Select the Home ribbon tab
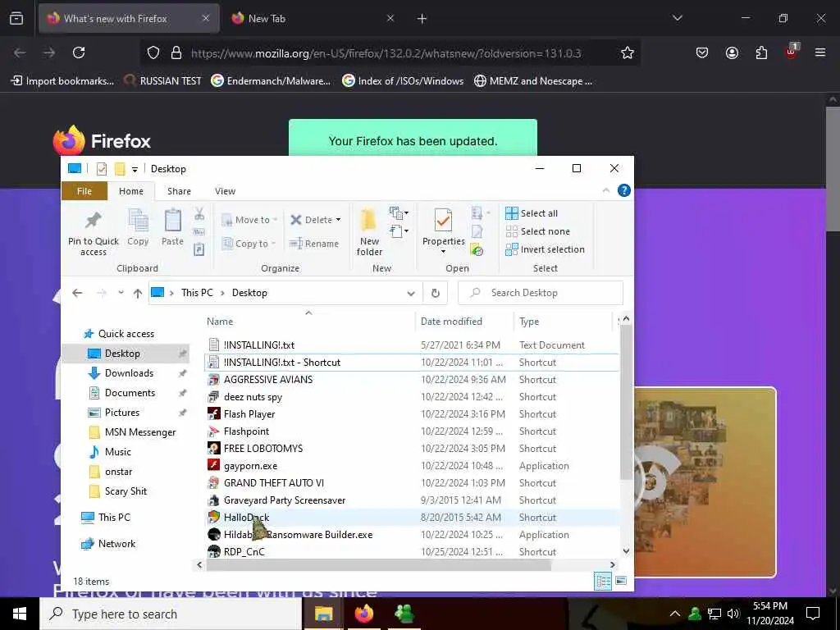The height and width of the screenshot is (630, 840). pyautogui.click(x=131, y=191)
